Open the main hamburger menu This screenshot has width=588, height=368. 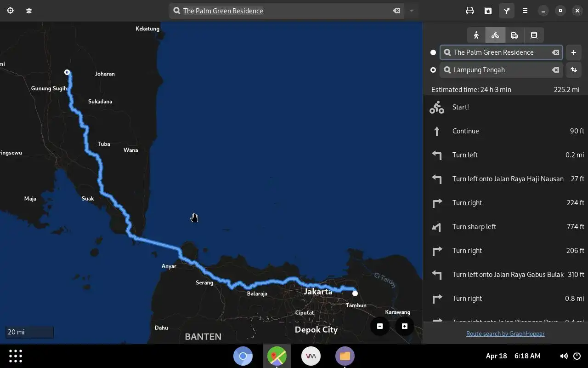525,11
